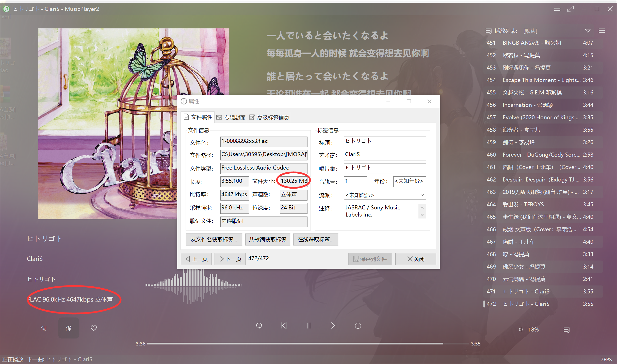
Task: Open the app menu via top-right hamburger icon
Action: click(x=557, y=9)
